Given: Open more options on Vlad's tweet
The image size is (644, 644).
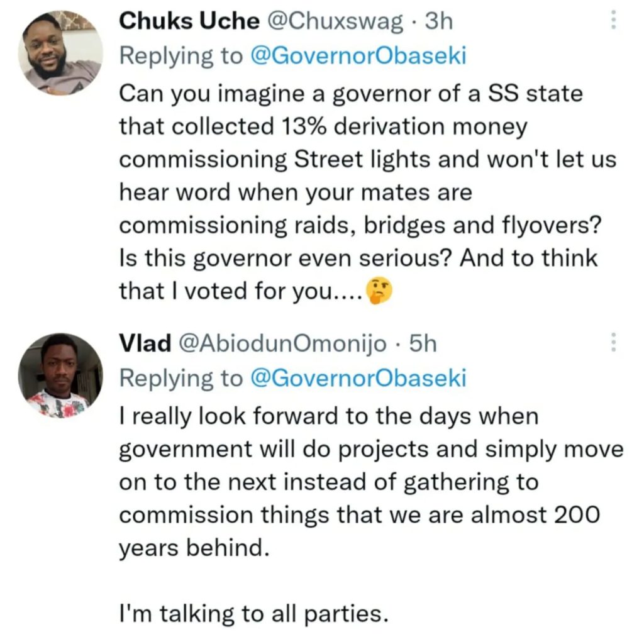Looking at the screenshot, I should coord(613,343).
